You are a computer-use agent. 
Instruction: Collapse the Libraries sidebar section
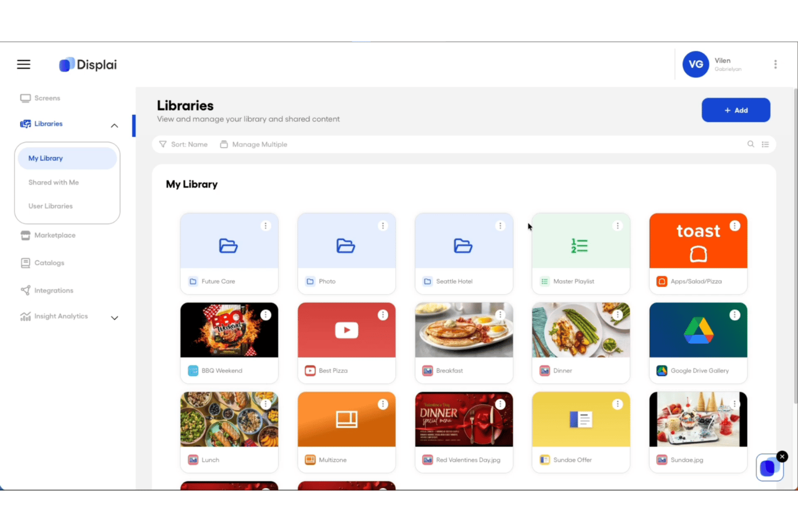tap(114, 126)
